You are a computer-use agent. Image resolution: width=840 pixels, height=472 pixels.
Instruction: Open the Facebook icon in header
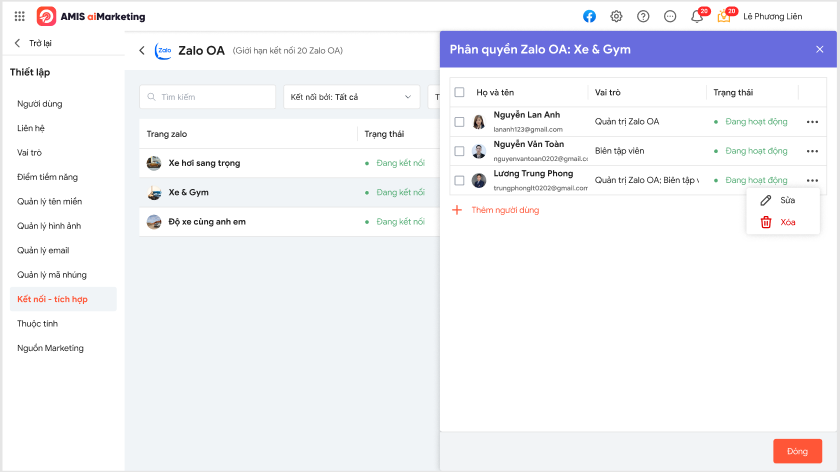coord(589,17)
